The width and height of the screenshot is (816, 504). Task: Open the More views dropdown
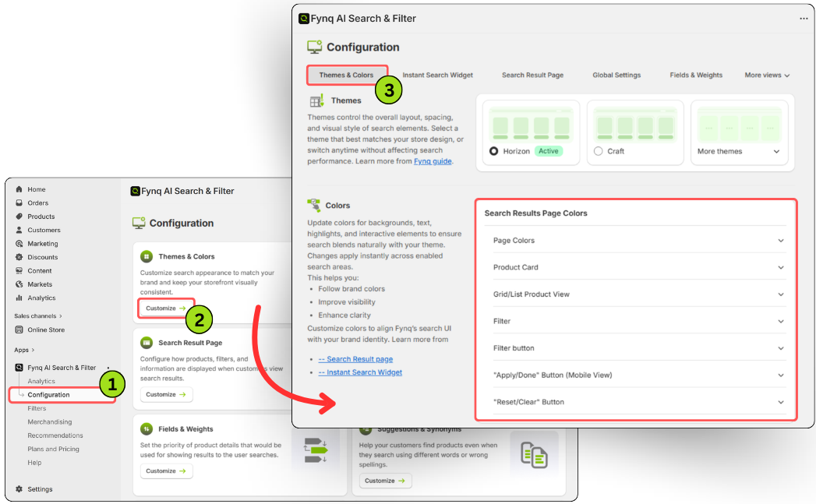point(767,75)
